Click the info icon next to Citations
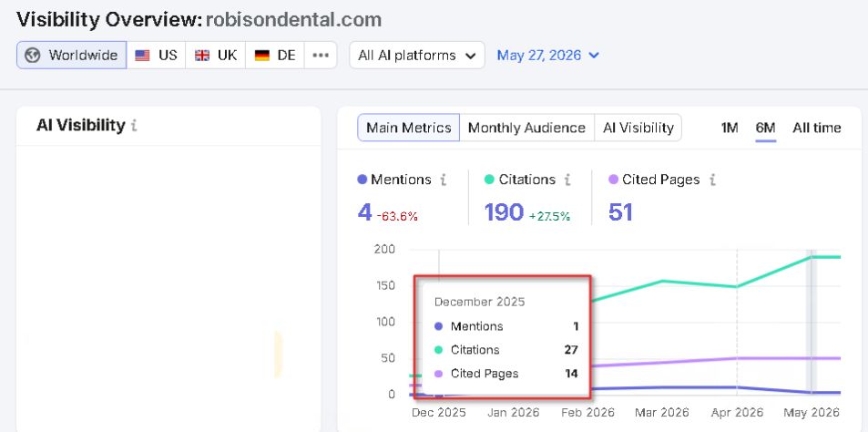The width and height of the screenshot is (868, 432). click(x=567, y=180)
